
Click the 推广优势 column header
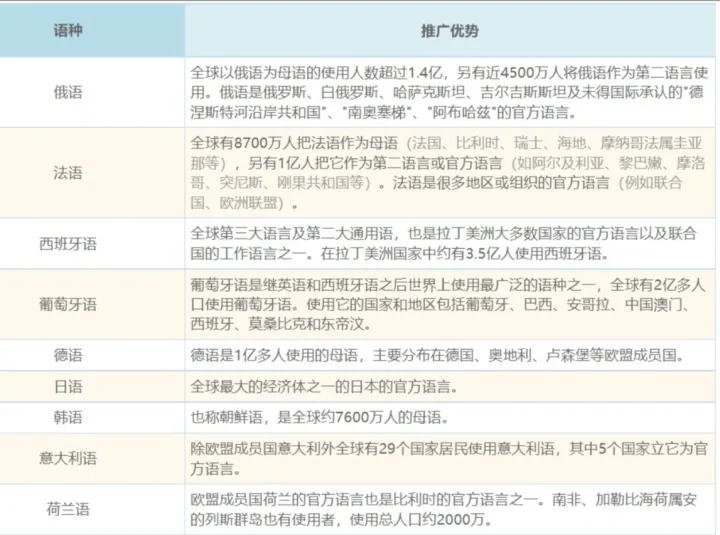click(450, 31)
